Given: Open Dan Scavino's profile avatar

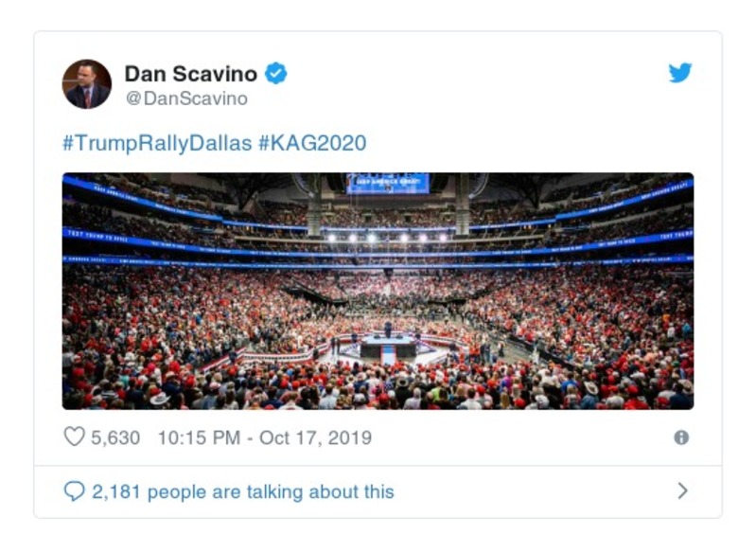Looking at the screenshot, I should click(87, 83).
